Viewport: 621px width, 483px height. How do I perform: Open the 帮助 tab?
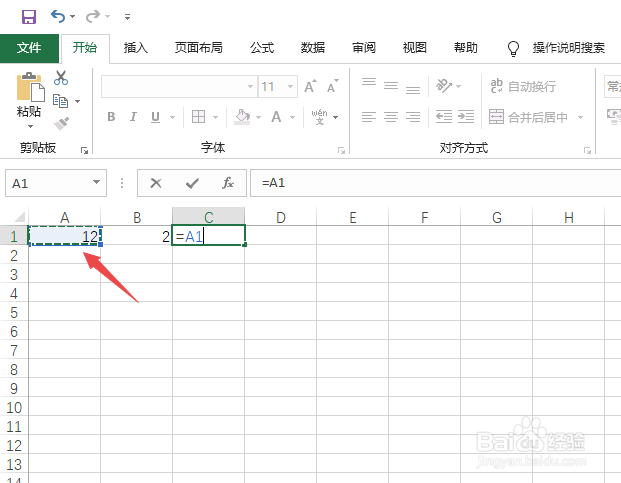(x=466, y=48)
